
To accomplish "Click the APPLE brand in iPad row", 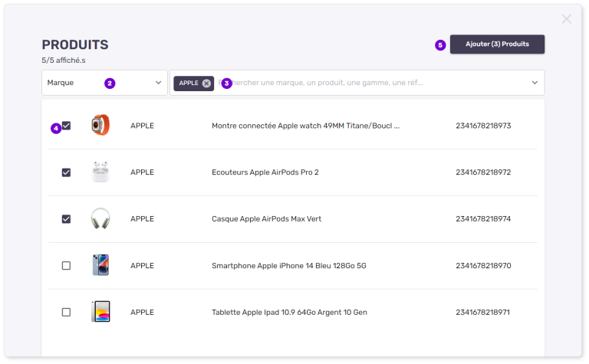I will pos(142,312).
